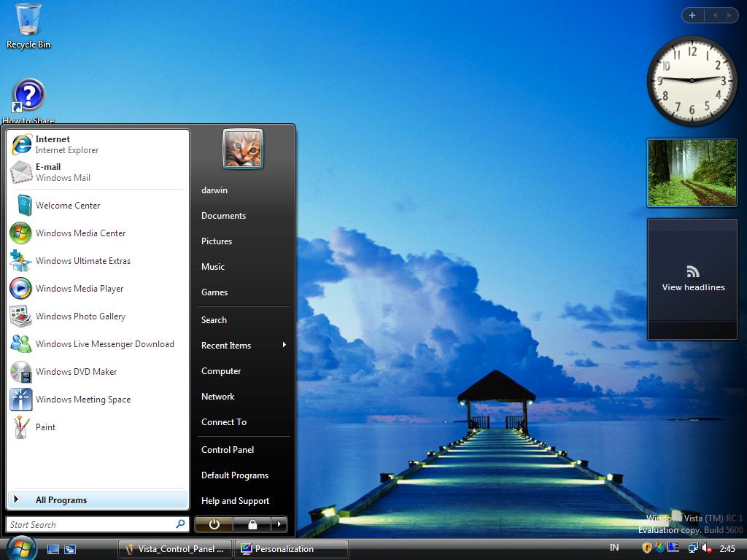Open Computer from the Start menu

[x=244, y=371]
